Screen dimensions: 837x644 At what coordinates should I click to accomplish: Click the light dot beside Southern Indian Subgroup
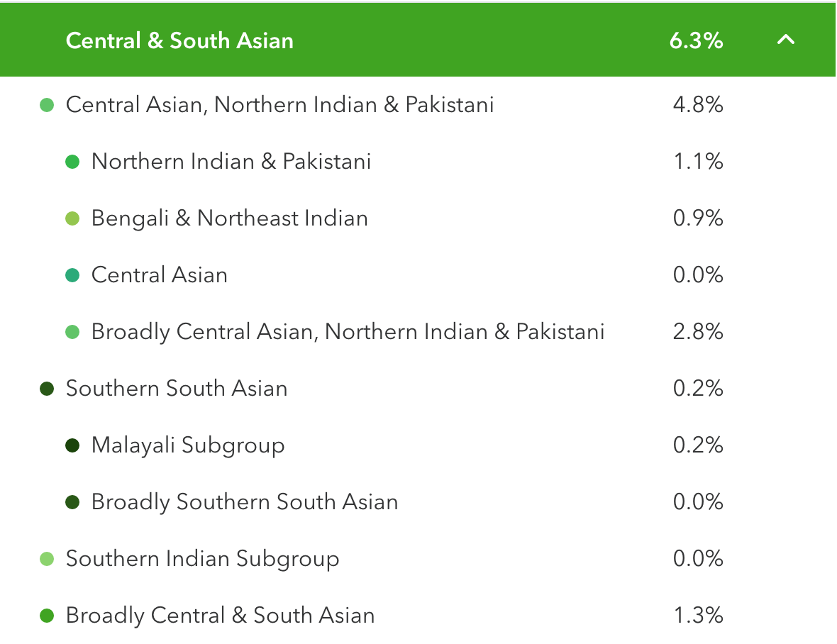(x=47, y=559)
